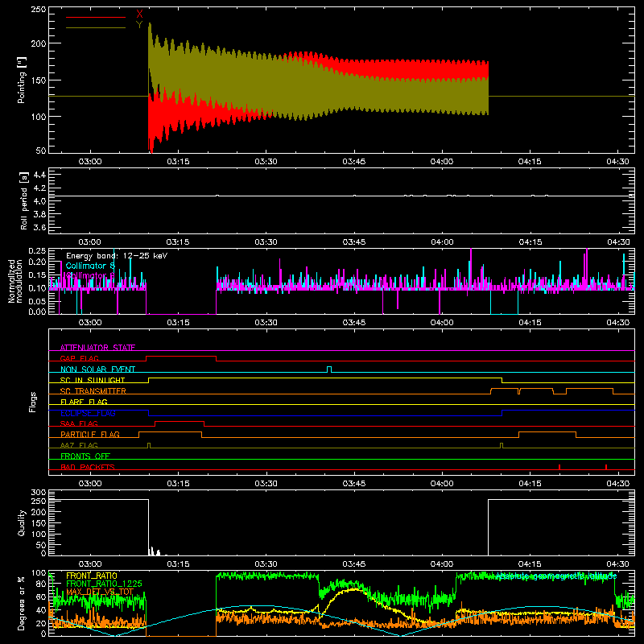This screenshot has height=644, width=644.
Task: Click the 4.0 tick on Roll period axis
Action: 39,201
